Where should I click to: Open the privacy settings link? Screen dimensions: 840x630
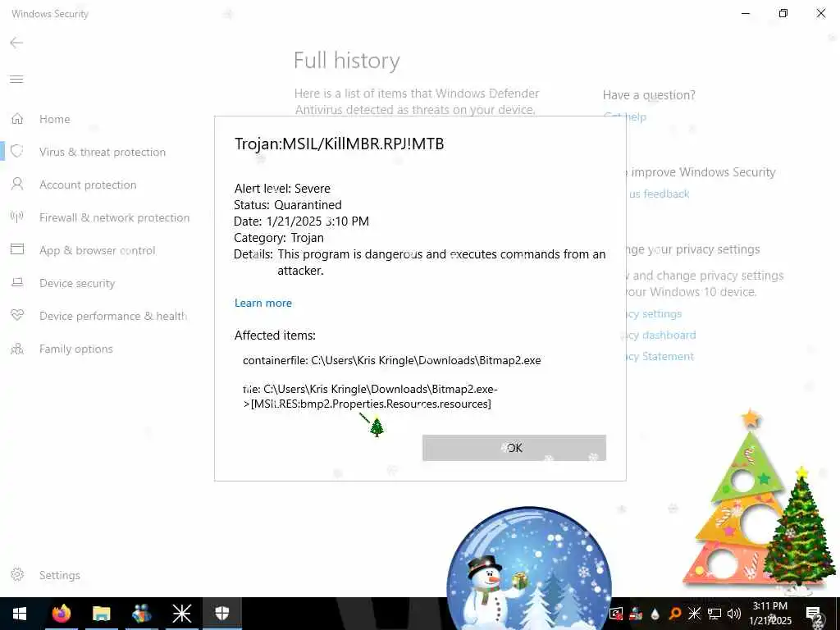coord(654,314)
